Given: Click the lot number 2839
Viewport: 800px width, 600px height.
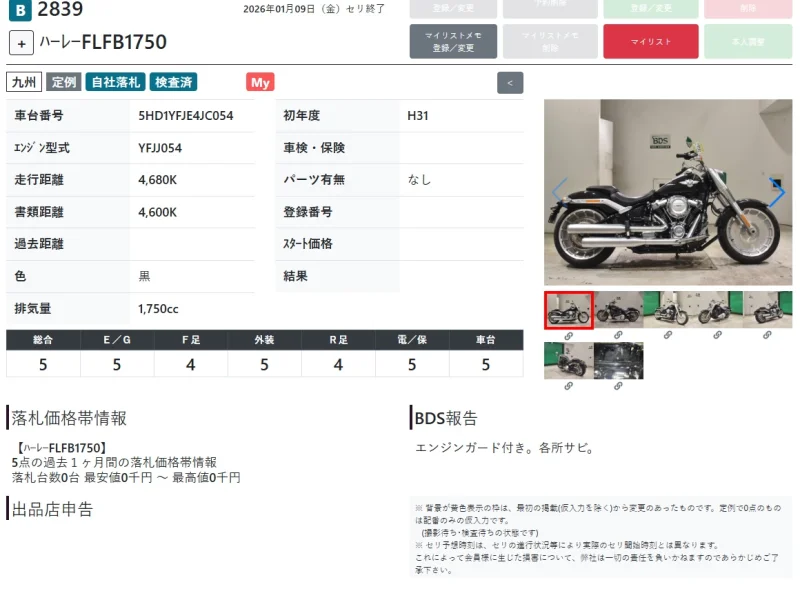Looking at the screenshot, I should (x=60, y=9).
